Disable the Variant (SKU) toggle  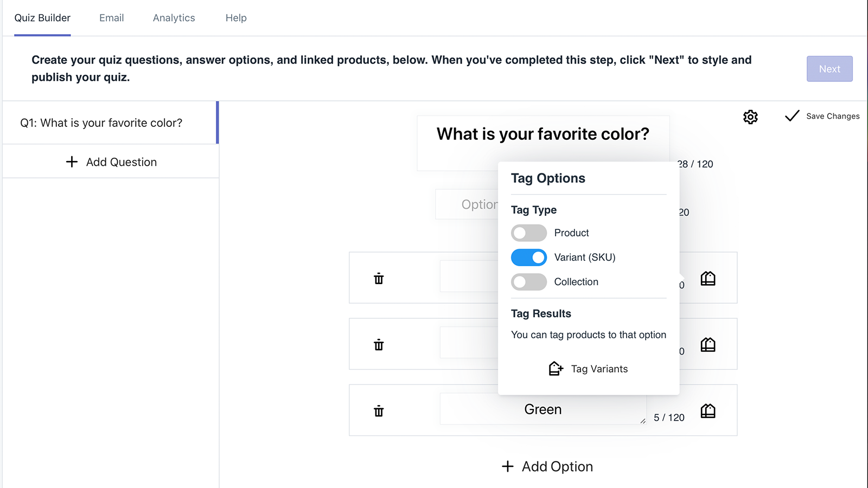[x=528, y=258]
